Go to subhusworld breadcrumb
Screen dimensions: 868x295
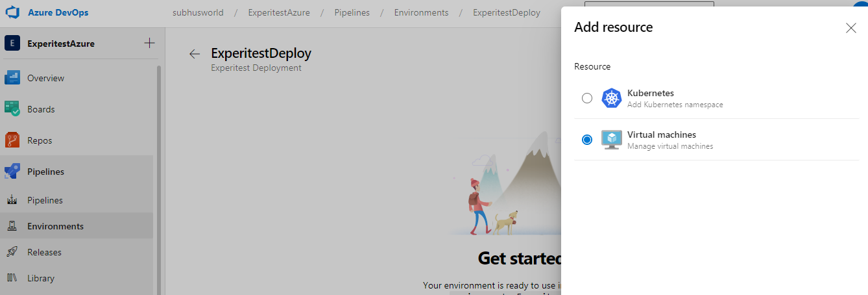pyautogui.click(x=199, y=12)
